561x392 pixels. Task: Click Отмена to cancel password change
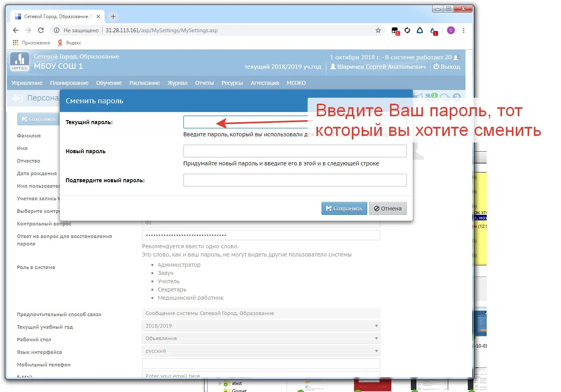pos(388,209)
